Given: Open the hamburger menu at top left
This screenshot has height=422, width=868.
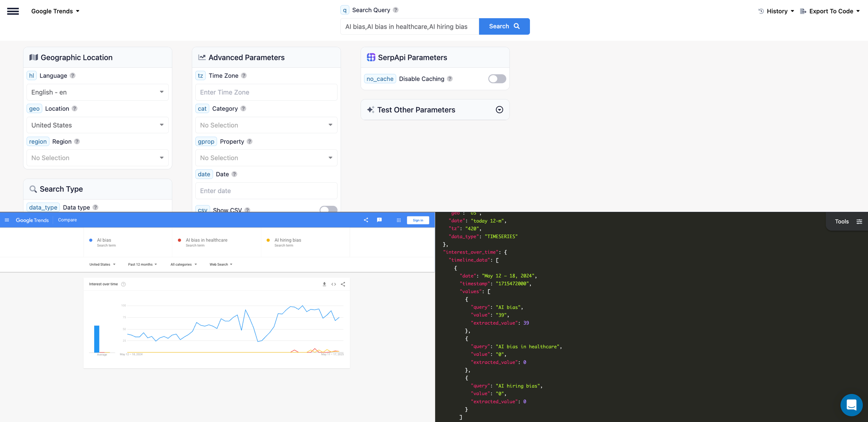Looking at the screenshot, I should [13, 11].
